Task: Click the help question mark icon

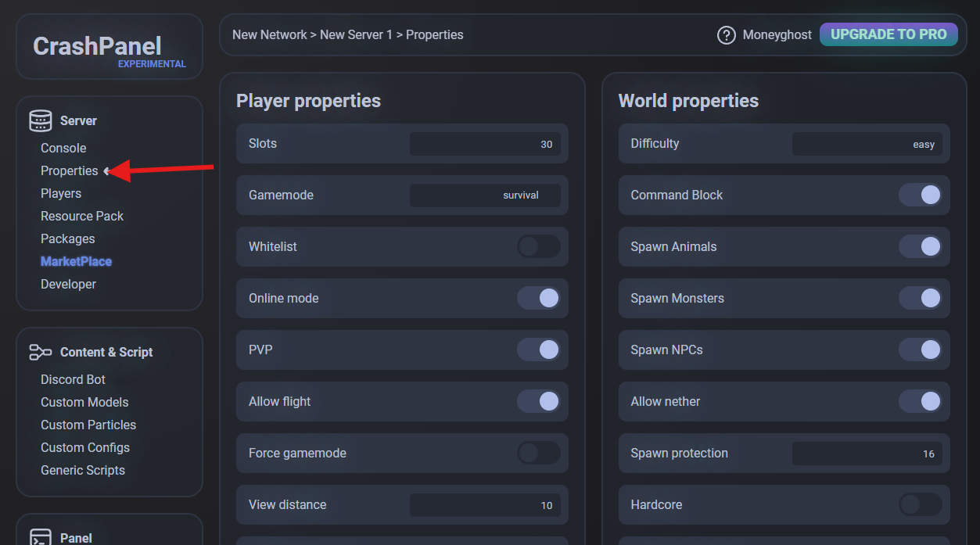Action: click(x=726, y=35)
